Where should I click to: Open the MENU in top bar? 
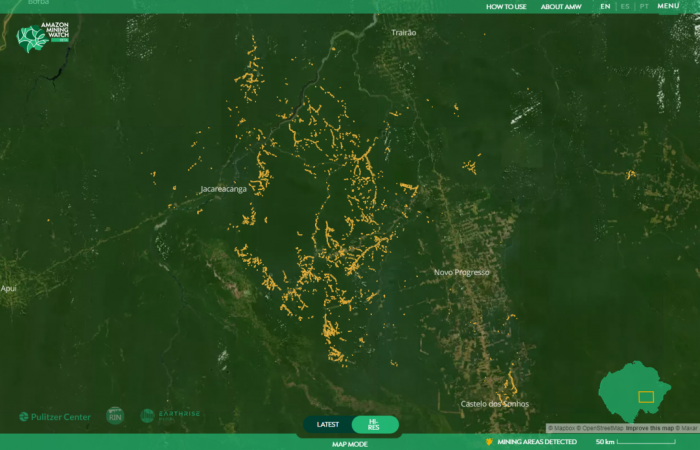pos(668,6)
